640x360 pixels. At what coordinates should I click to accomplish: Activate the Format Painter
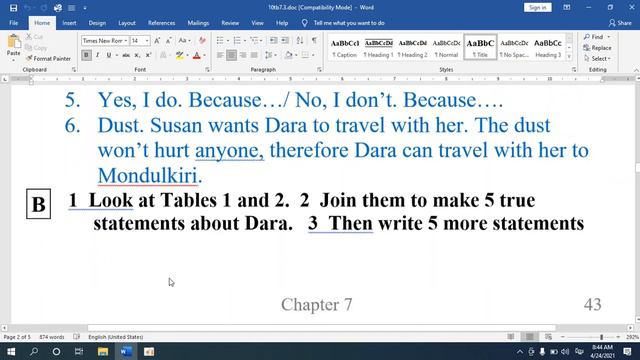(x=48, y=59)
